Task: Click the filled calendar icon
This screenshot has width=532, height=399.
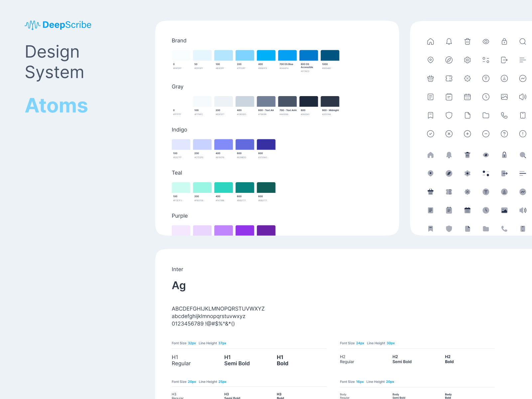Action: [x=467, y=210]
